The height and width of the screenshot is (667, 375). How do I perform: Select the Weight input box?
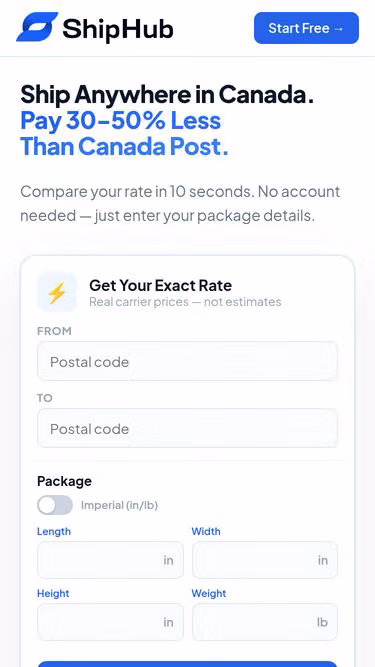(x=265, y=622)
